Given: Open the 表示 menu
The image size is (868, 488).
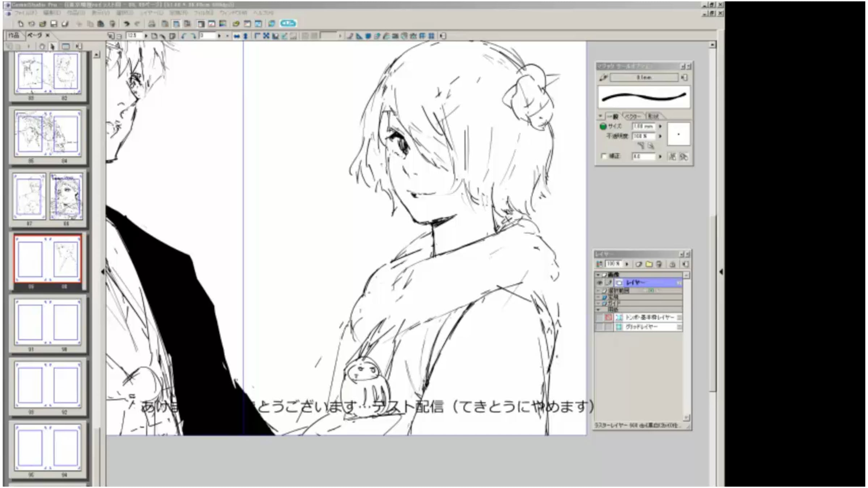Looking at the screenshot, I should coord(101,13).
